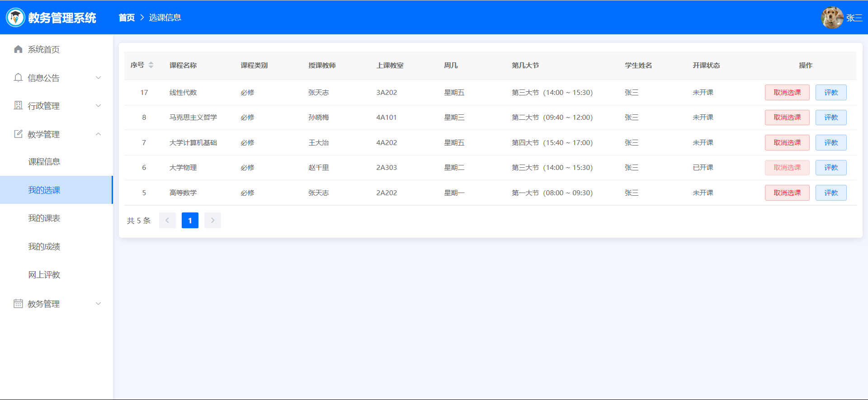Click the edit icon beside 教学管理
This screenshot has width=868, height=400.
click(18, 134)
